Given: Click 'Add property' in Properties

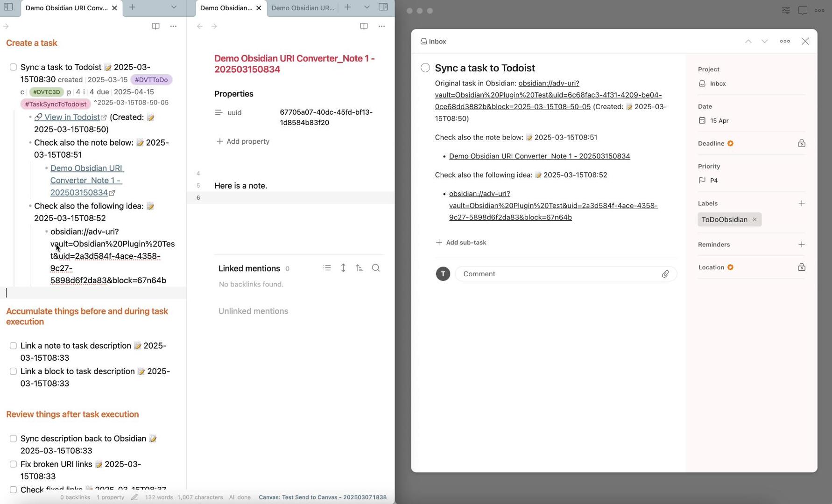Looking at the screenshot, I should pos(243,141).
